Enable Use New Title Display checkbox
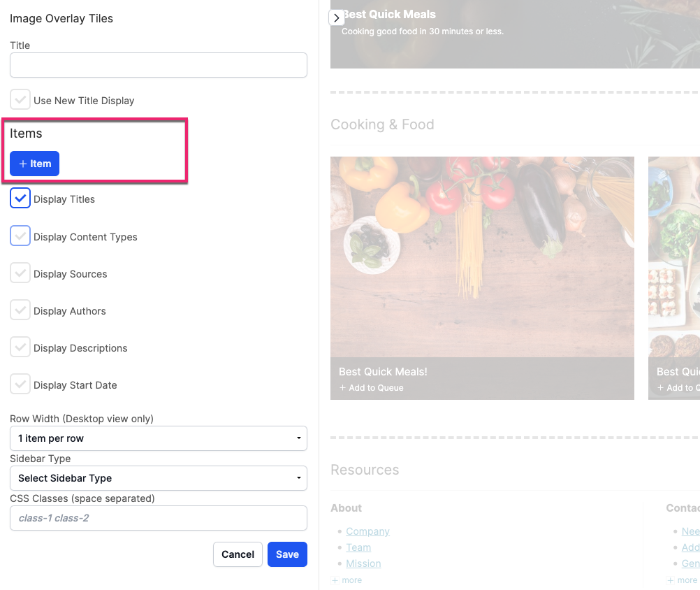Screen dimensions: 700x590 coord(20,99)
